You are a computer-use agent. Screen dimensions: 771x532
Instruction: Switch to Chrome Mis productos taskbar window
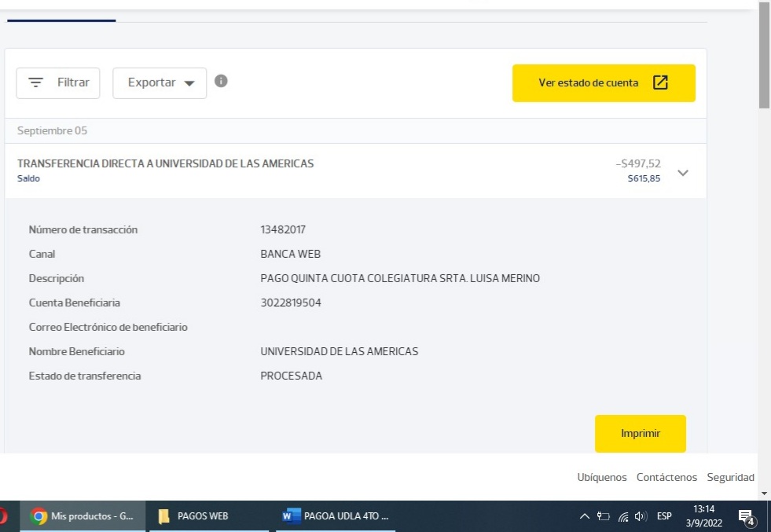pos(82,516)
